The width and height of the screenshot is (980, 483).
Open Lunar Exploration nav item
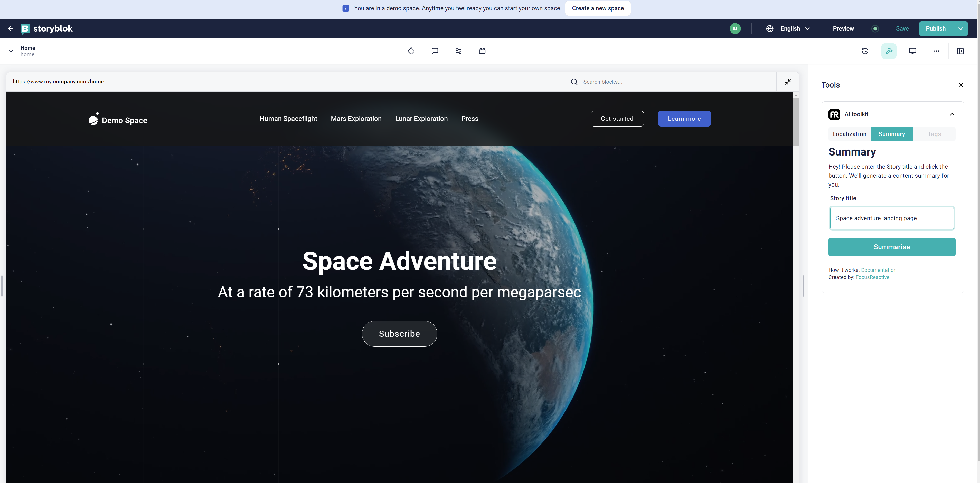pyautogui.click(x=421, y=119)
